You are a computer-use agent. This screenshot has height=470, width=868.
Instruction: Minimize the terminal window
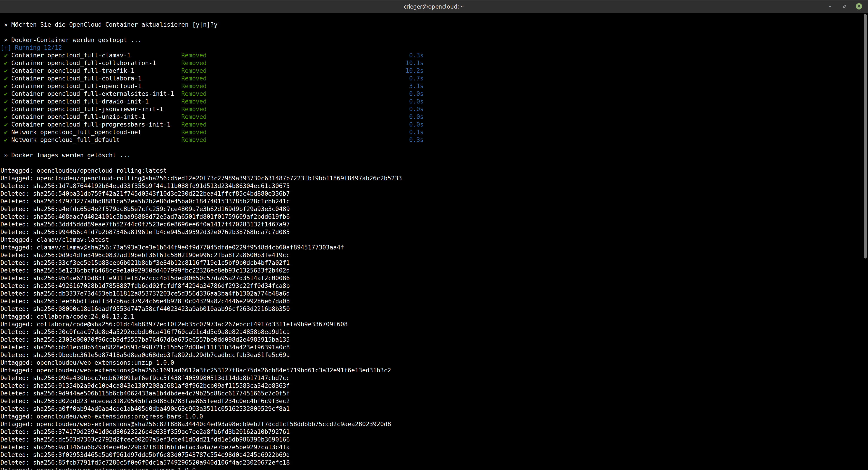[830, 6]
